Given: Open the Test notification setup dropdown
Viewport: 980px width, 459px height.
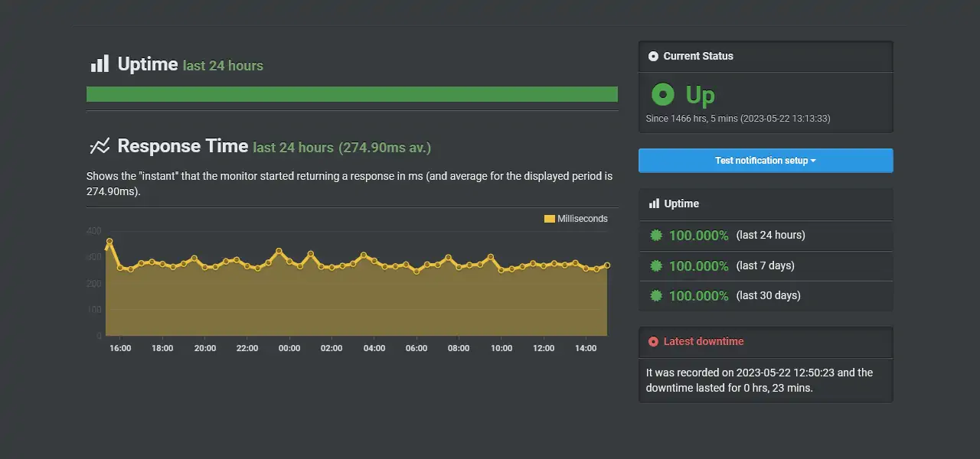Looking at the screenshot, I should pos(766,161).
